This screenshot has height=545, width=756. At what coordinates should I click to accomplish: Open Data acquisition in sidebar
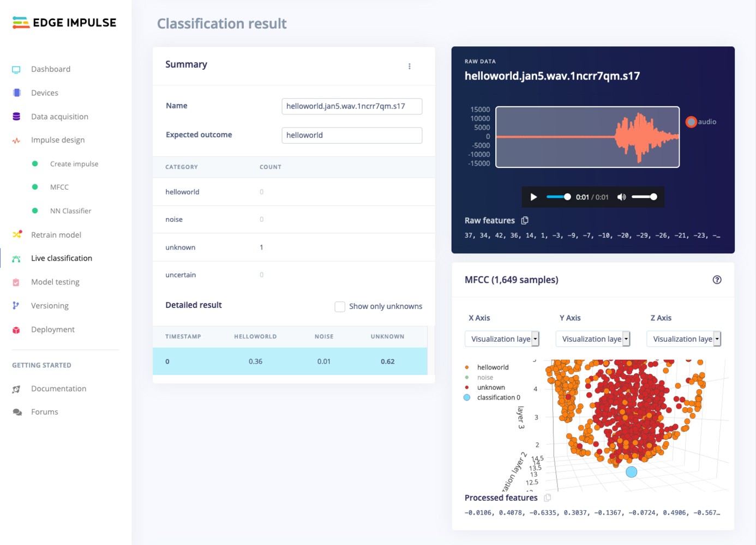pyautogui.click(x=59, y=117)
